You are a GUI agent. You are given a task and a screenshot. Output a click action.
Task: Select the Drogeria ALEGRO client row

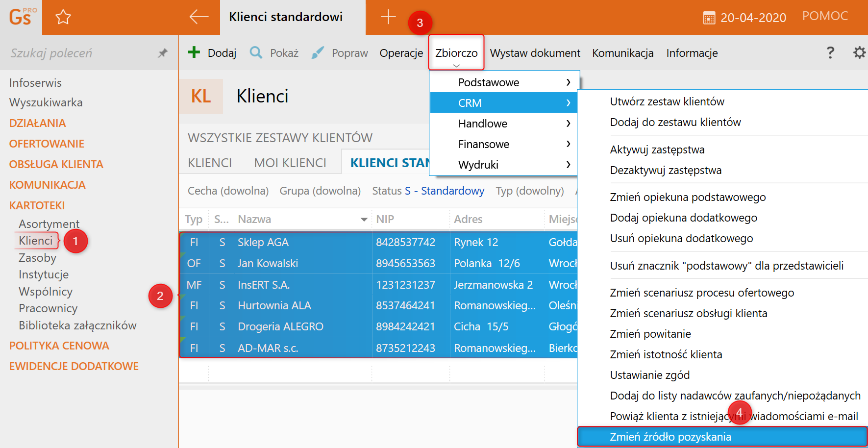pyautogui.click(x=378, y=326)
